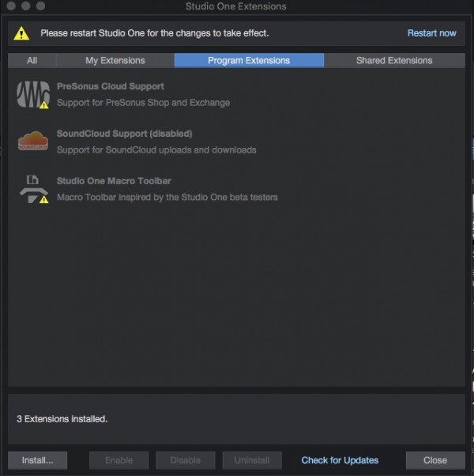Select the Studio One Macro Toolbar description
The image size is (474, 476).
[167, 198]
